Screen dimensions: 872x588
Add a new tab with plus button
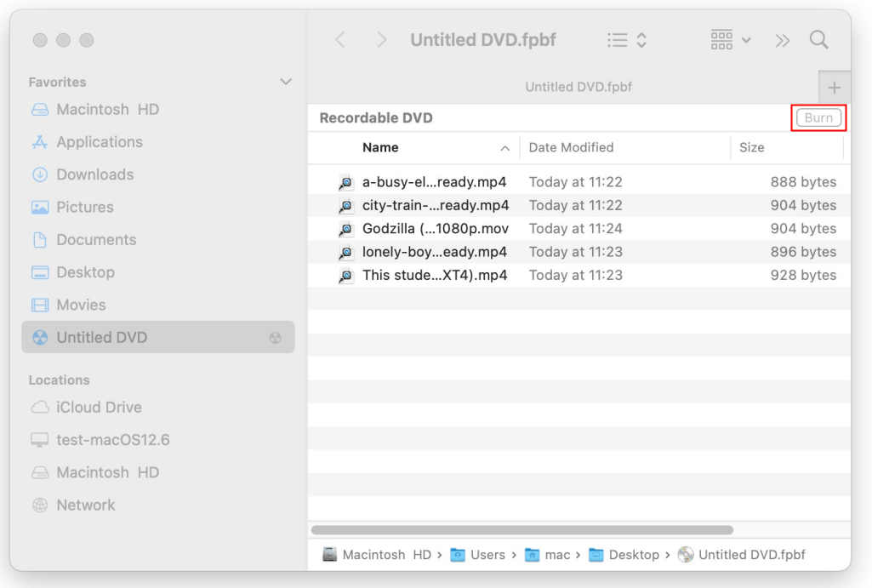[834, 88]
